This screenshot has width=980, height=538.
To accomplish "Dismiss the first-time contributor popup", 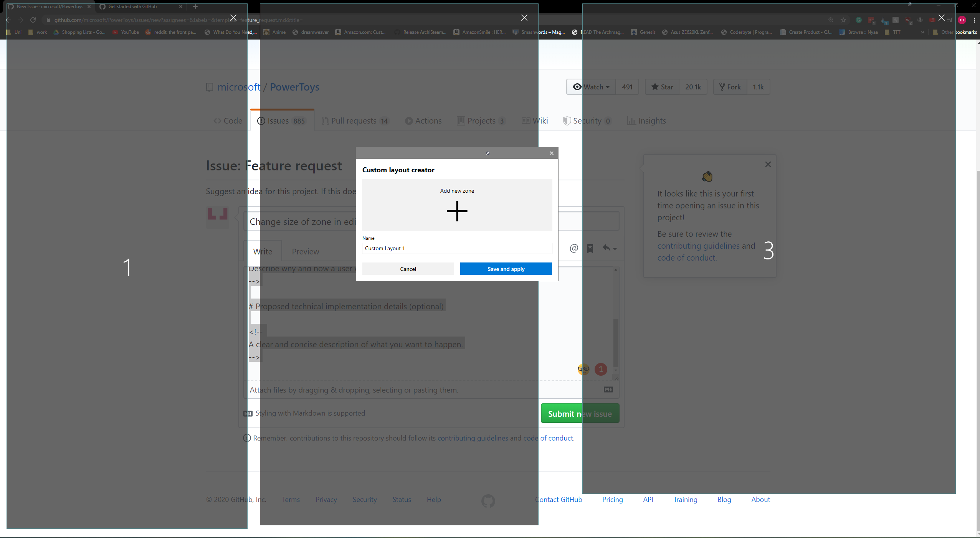I will (x=768, y=164).
